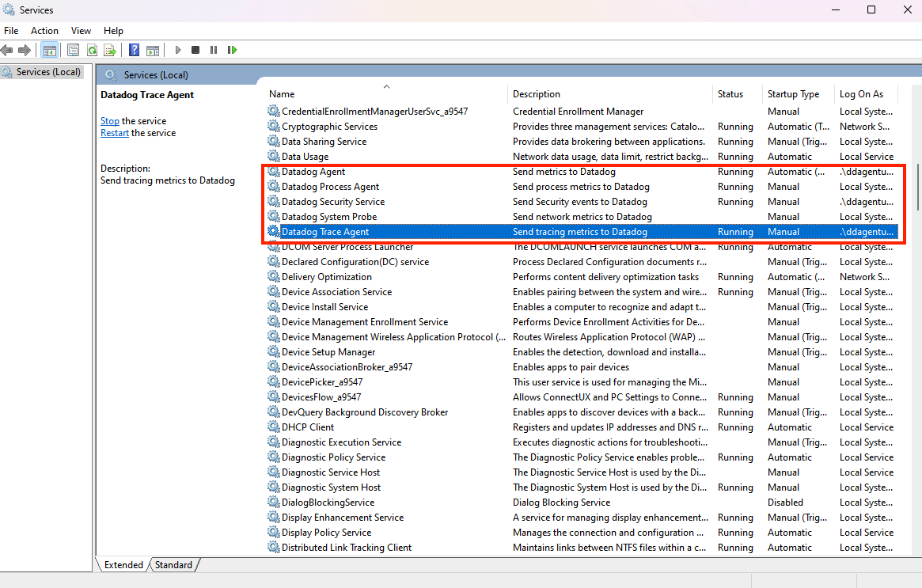Click the gear icon of Cryptographic Services
The image size is (922, 588).
click(273, 126)
